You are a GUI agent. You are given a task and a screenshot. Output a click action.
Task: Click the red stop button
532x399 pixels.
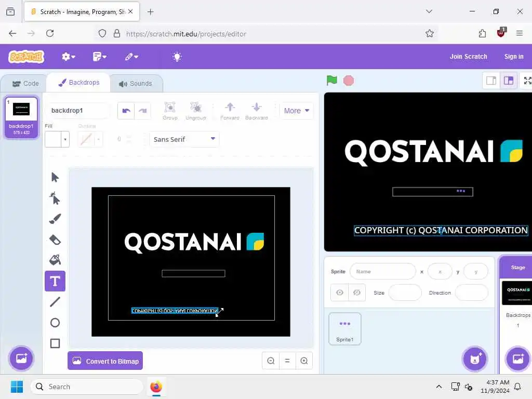point(349,81)
